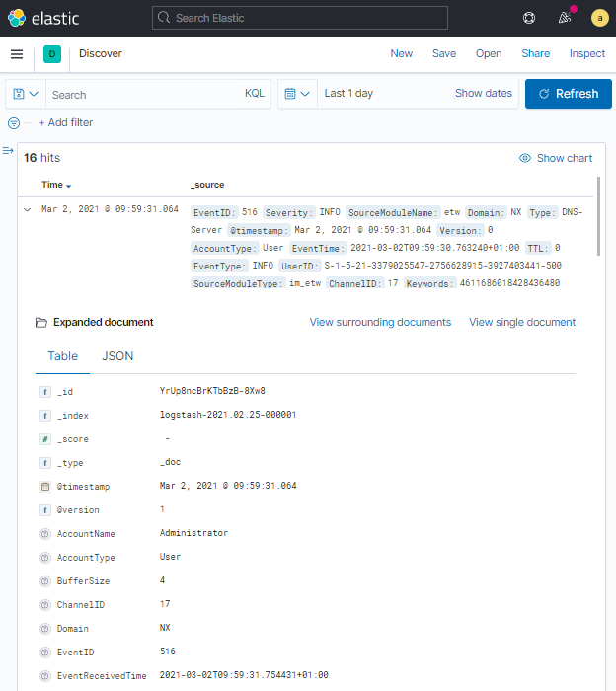Open the help menu lifebuoy icon
This screenshot has width=616, height=691.
(x=529, y=18)
